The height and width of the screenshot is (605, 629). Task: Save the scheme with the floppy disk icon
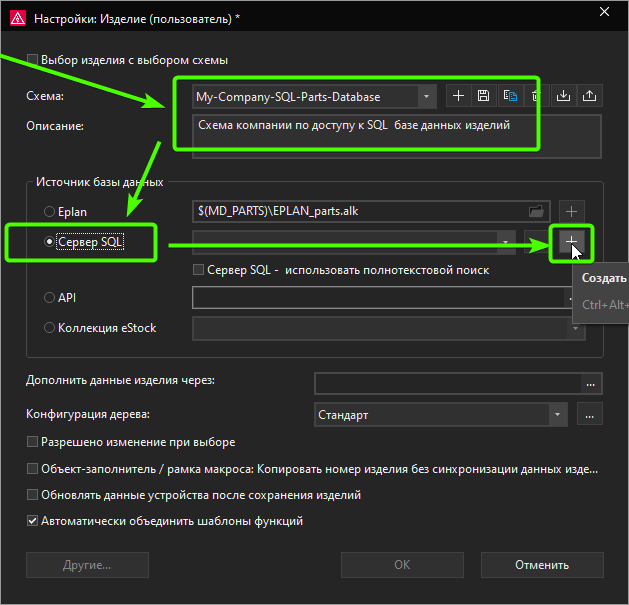tap(484, 96)
